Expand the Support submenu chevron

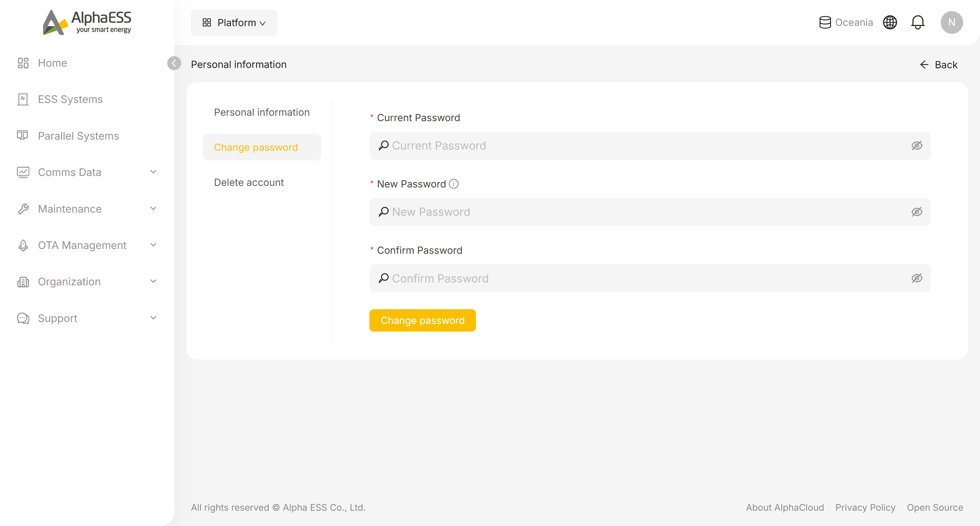tap(153, 318)
